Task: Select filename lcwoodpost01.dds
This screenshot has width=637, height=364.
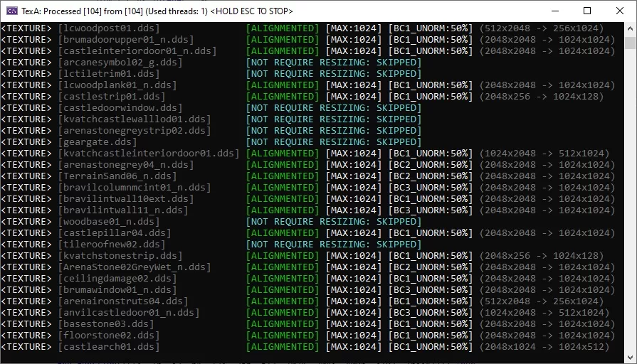Action: [x=109, y=28]
